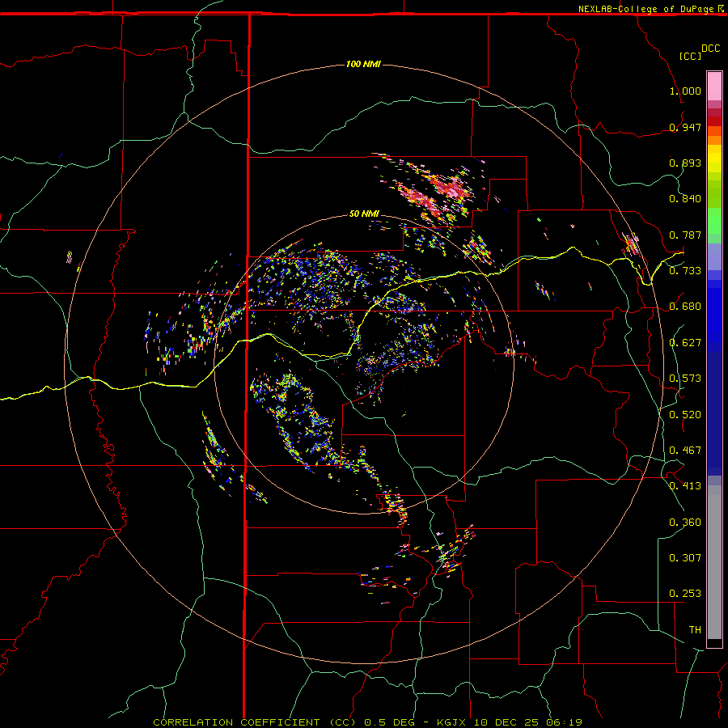Select the 0.627 scale value
728x728 pixels.
pos(685,343)
